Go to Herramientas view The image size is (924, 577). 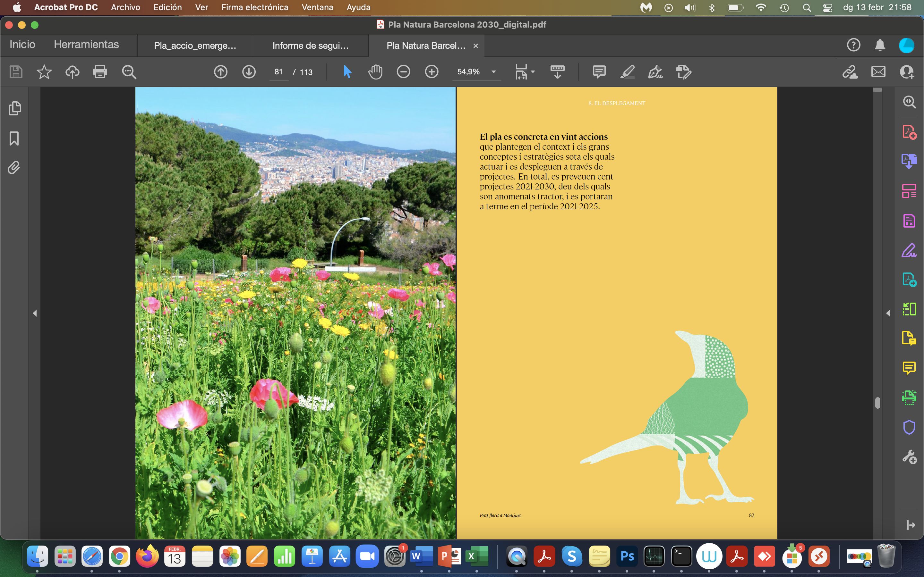[86, 45]
